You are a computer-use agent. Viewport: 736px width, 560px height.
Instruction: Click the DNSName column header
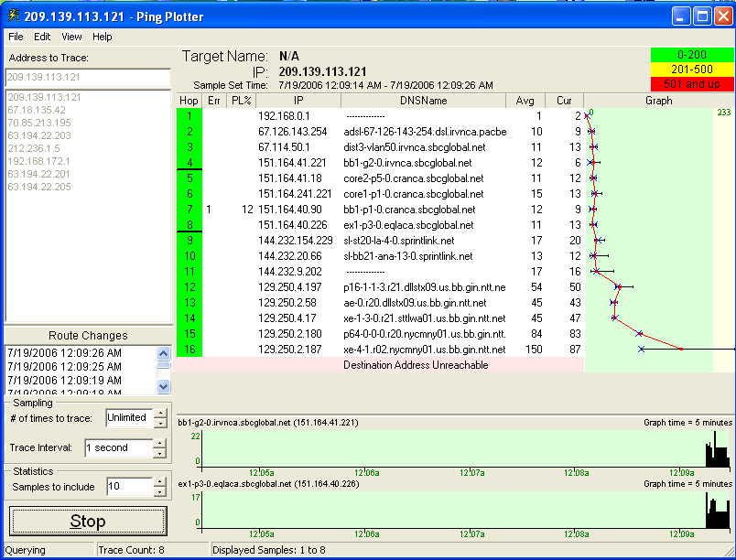coord(424,101)
